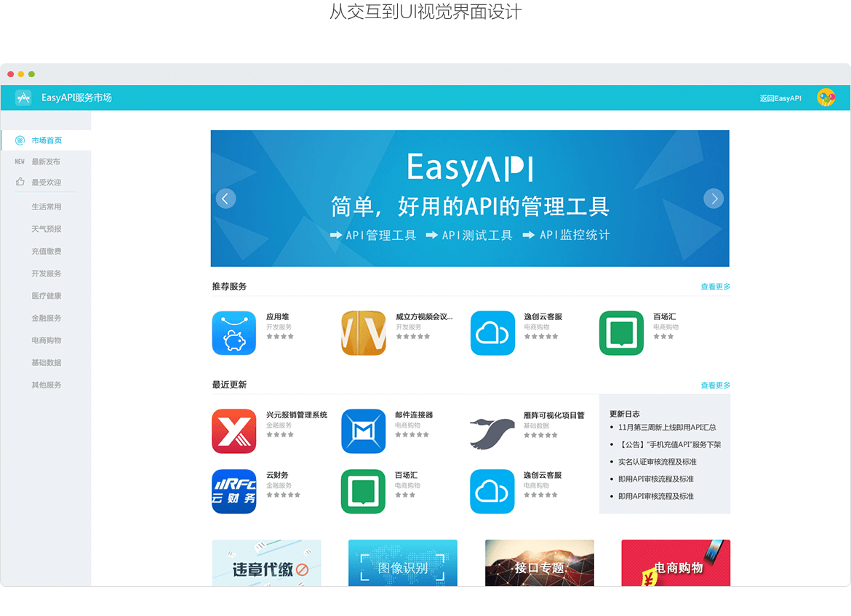The height and width of the screenshot is (616, 851).
Task: Open the 电商购物 sidebar category
Action: tap(46, 340)
